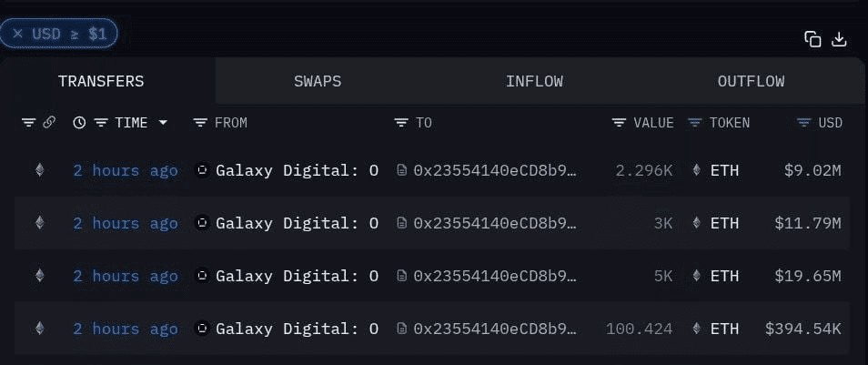Viewport: 868px width, 365px height.
Task: Toggle the USD column filter
Action: point(804,123)
